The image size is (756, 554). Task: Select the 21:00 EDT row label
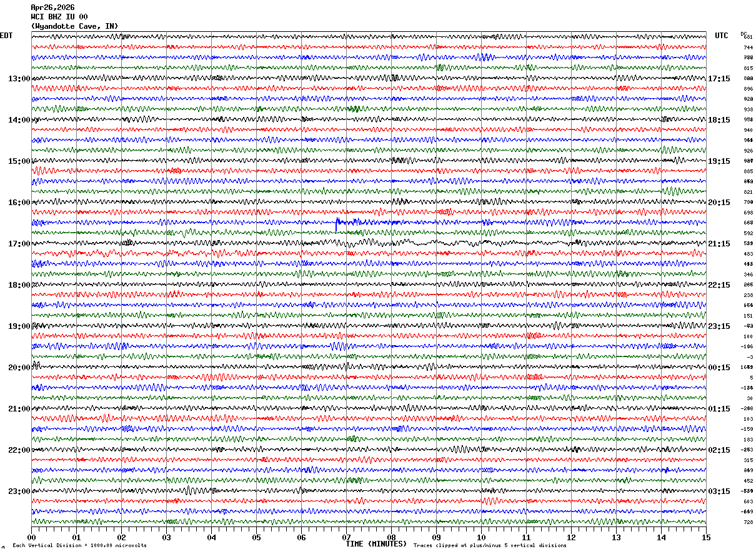click(19, 409)
